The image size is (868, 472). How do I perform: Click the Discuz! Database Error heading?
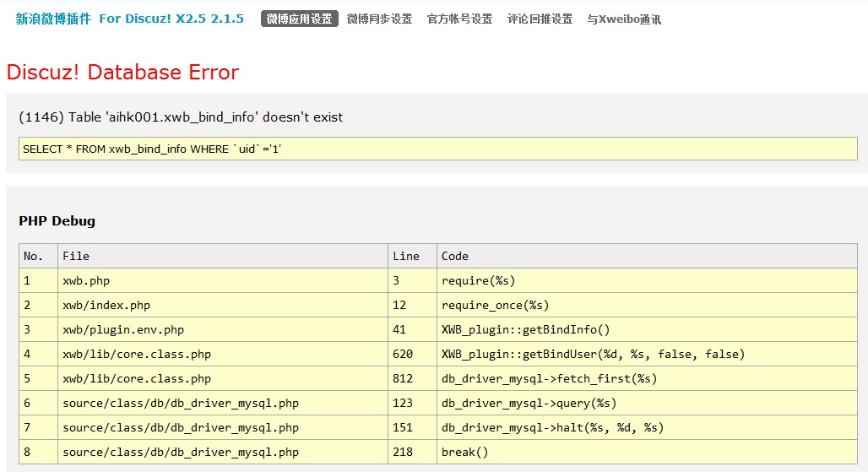[x=123, y=72]
